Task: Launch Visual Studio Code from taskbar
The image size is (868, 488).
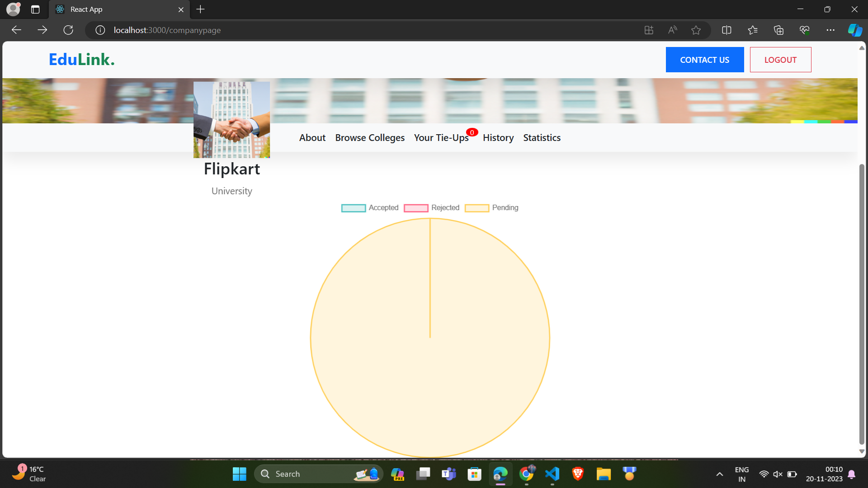Action: click(552, 474)
